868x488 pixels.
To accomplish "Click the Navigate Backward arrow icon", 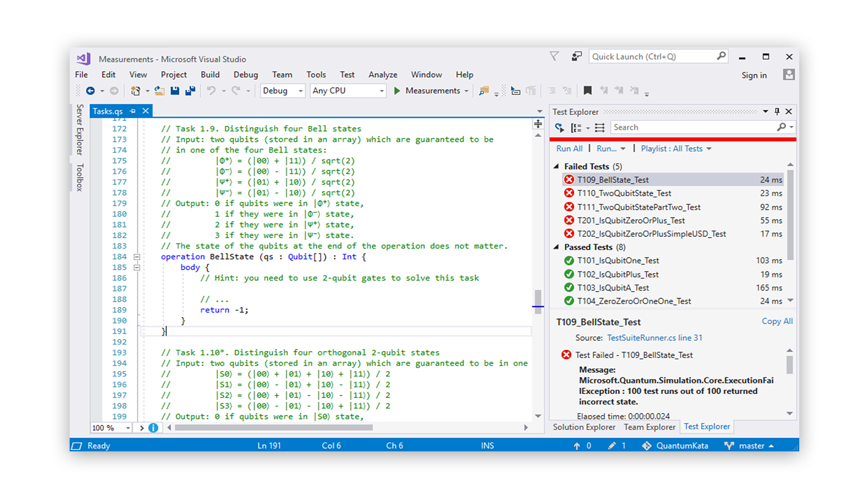I will (x=90, y=91).
